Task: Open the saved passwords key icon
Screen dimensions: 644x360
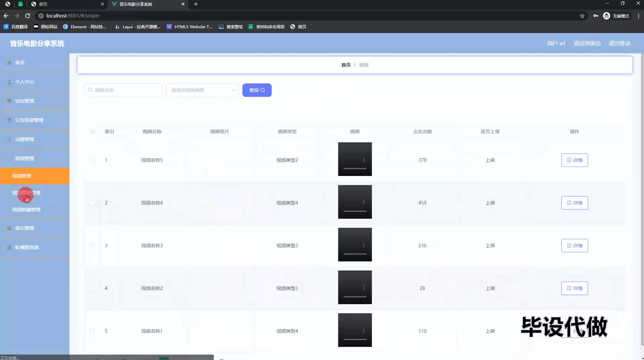Action: (x=596, y=16)
